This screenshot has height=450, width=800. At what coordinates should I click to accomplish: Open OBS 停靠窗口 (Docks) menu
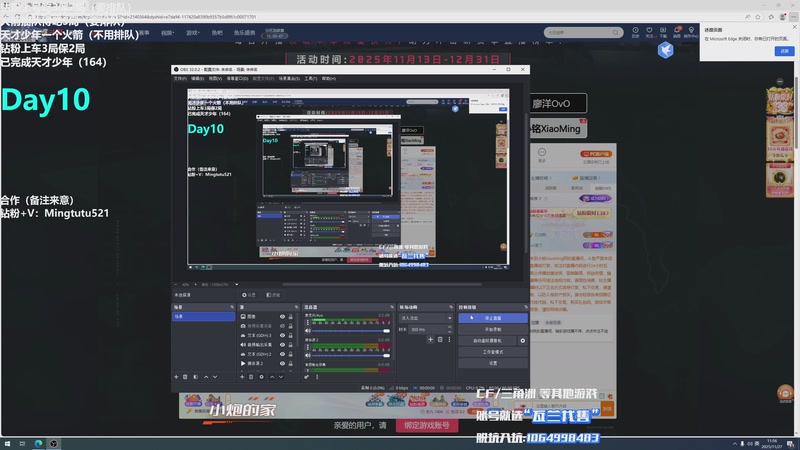237,79
